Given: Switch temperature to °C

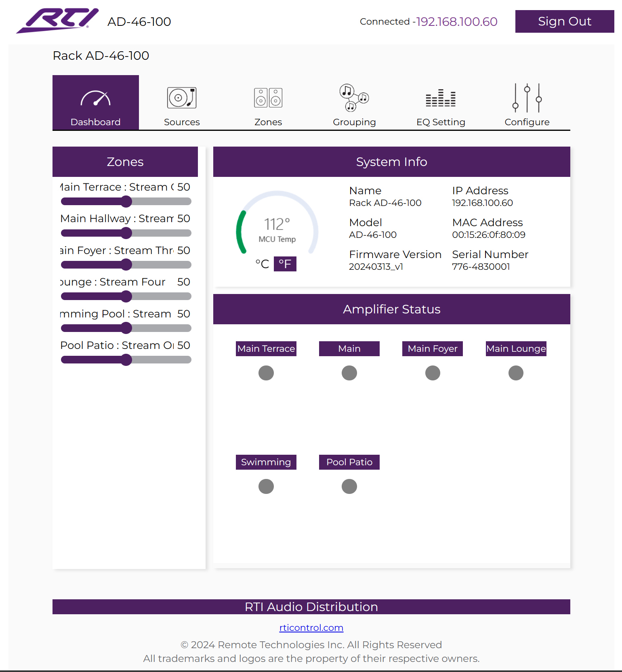Looking at the screenshot, I should [262, 264].
